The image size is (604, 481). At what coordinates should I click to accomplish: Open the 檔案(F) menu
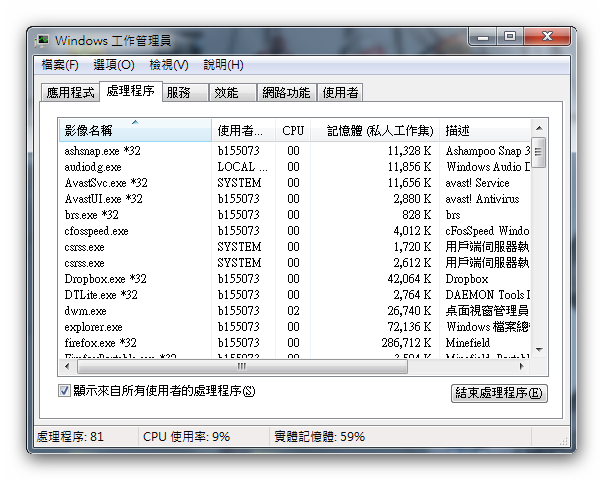(x=60, y=65)
